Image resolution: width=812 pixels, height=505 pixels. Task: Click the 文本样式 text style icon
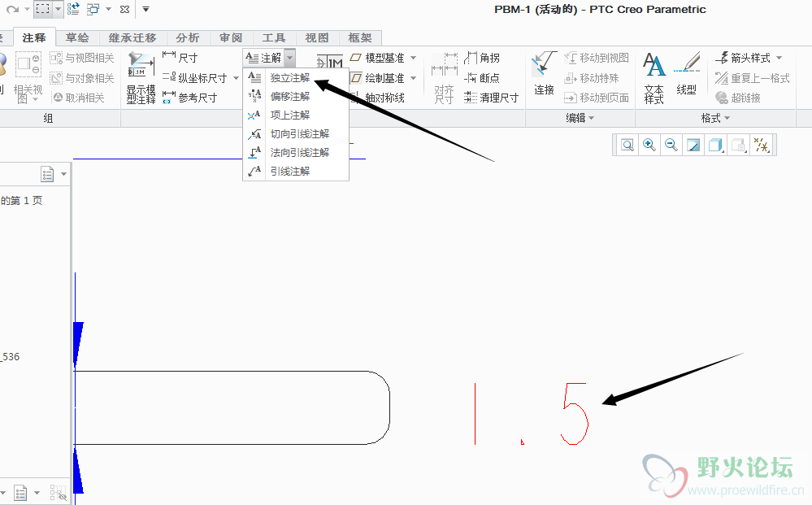654,78
